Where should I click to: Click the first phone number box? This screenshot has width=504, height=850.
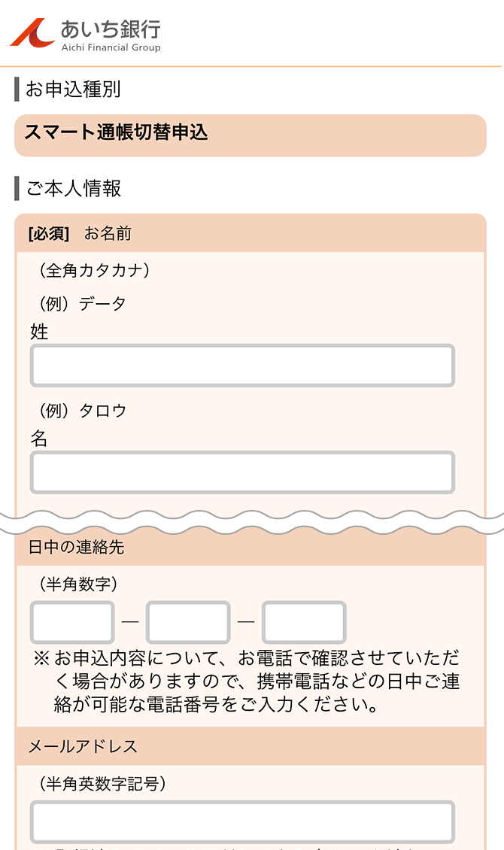coord(72,622)
